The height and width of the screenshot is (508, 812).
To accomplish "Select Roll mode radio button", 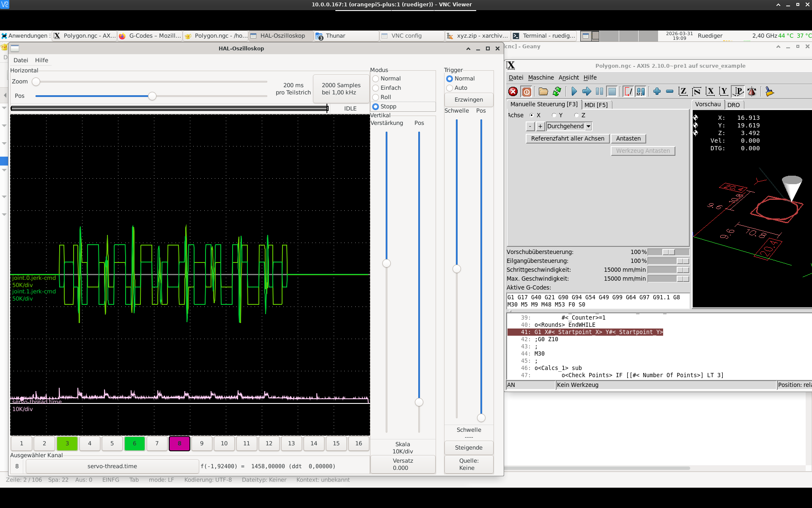I will click(x=376, y=97).
